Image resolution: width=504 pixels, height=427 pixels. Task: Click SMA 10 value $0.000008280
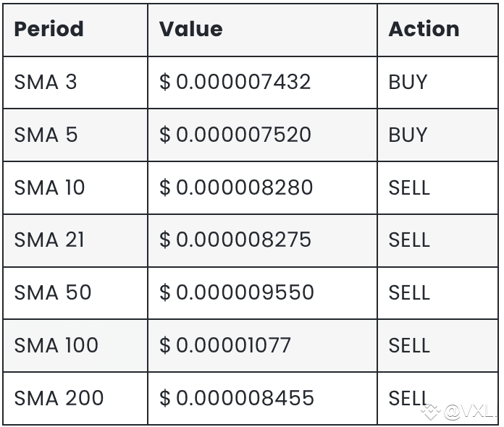[x=235, y=187]
